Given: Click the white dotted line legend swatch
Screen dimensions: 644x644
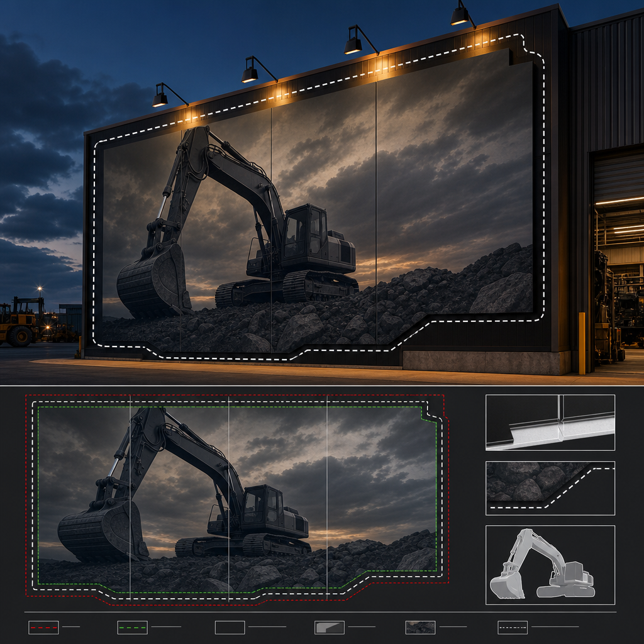Looking at the screenshot, I should (513, 628).
